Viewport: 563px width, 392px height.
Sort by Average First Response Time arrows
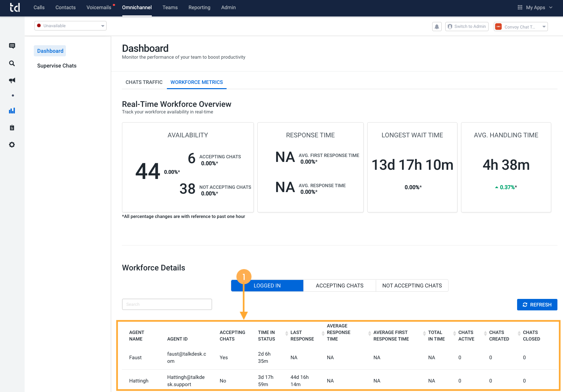click(370, 333)
